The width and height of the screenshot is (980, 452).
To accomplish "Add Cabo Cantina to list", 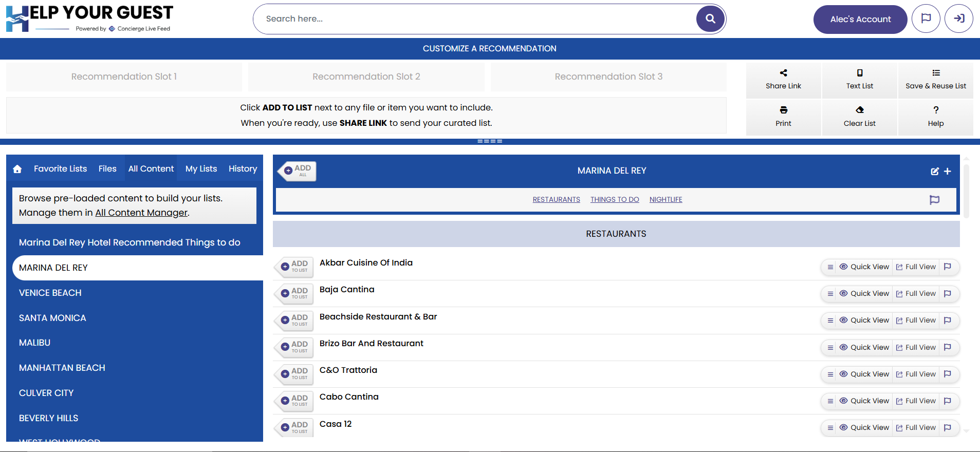I will [x=293, y=401].
